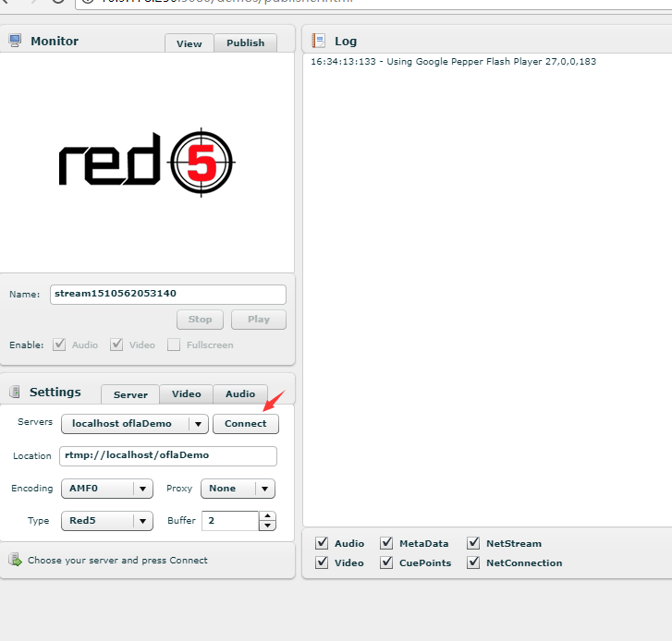Toggle the NetConnection log filter checkbox
This screenshot has width=672, height=641.
click(473, 562)
